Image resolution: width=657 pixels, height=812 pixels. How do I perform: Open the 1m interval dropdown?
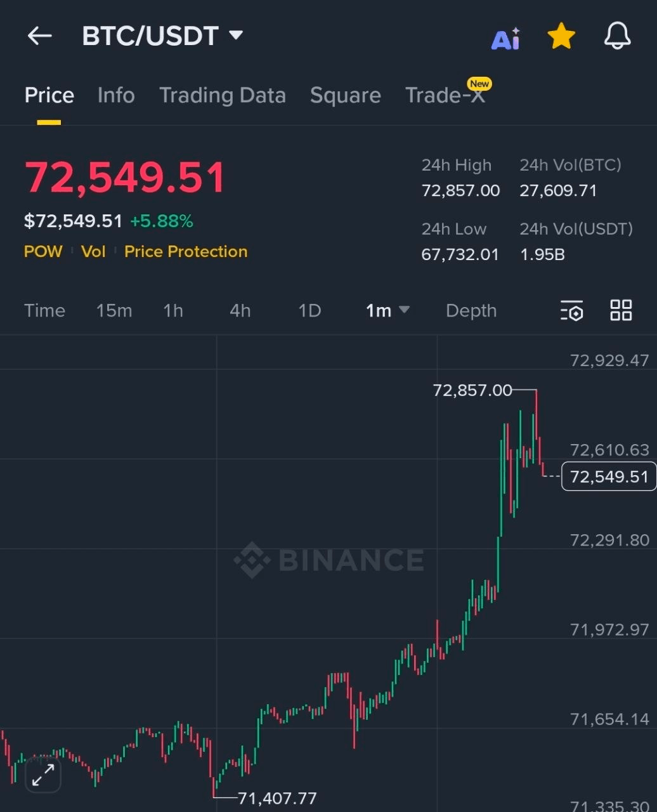point(387,311)
